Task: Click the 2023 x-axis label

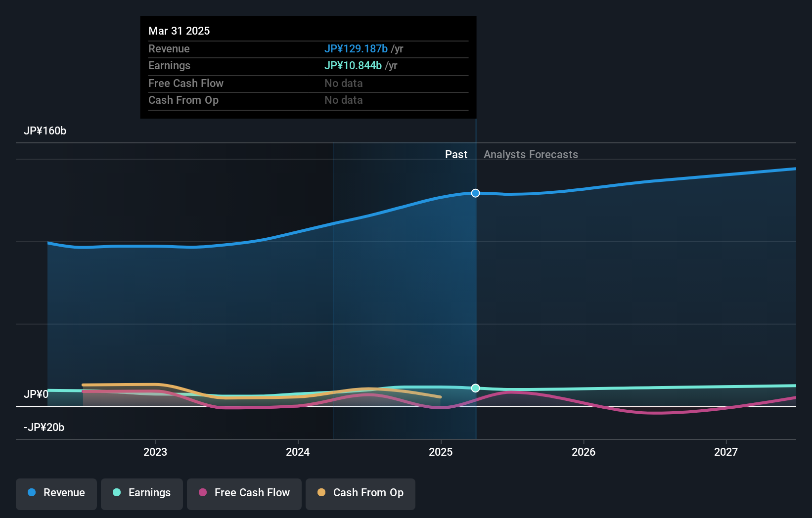Action: 155,452
